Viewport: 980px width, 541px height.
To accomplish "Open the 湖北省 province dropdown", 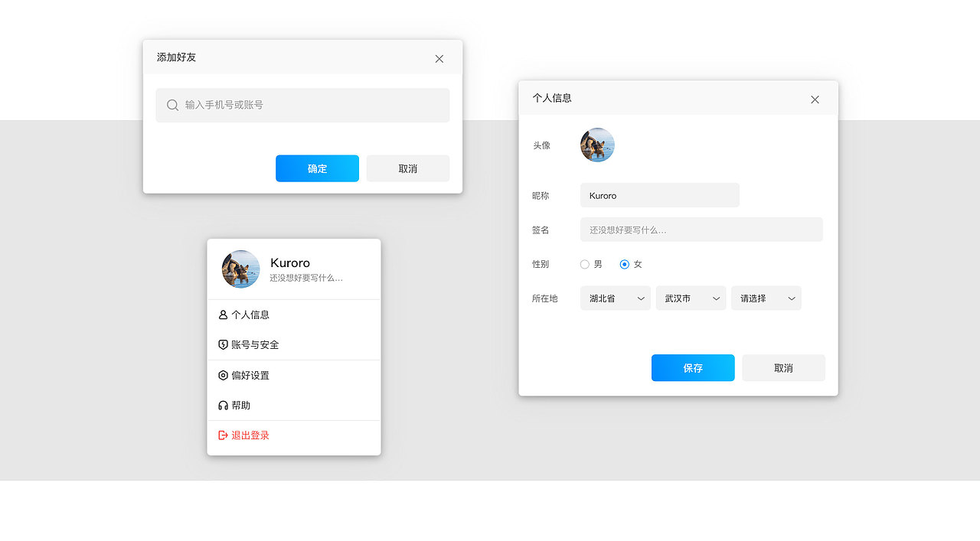I will (x=616, y=298).
